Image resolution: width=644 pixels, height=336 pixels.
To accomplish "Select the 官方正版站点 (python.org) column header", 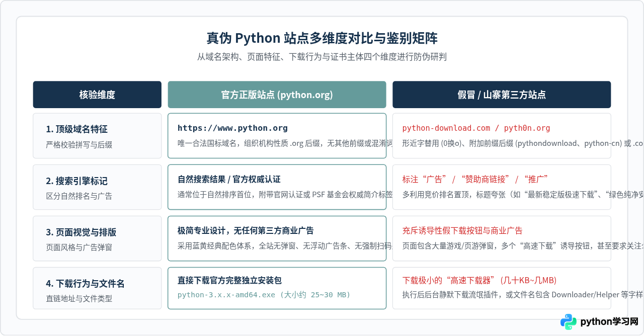I will [277, 95].
